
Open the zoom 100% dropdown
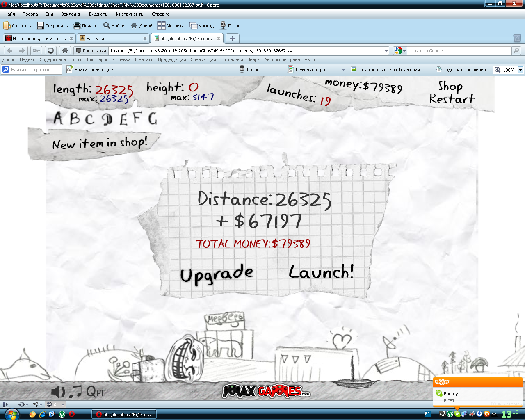click(x=520, y=70)
